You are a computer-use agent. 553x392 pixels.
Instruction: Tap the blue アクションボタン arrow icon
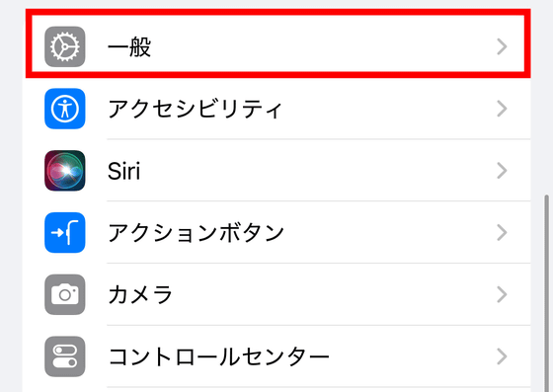(65, 233)
